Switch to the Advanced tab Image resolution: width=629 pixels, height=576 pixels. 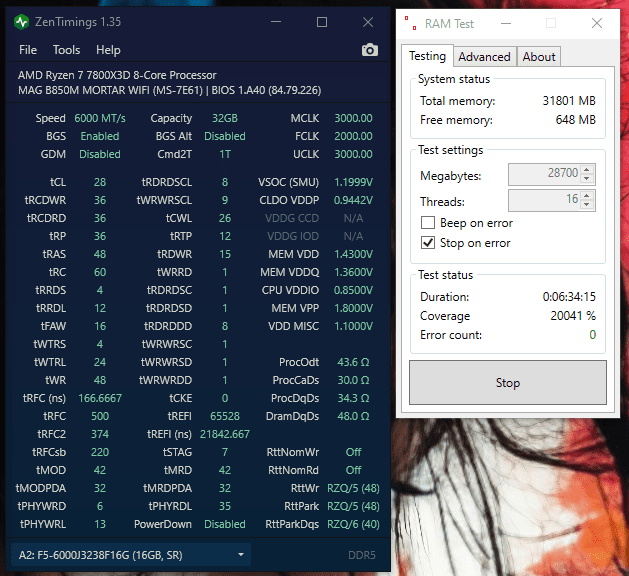[x=485, y=57]
